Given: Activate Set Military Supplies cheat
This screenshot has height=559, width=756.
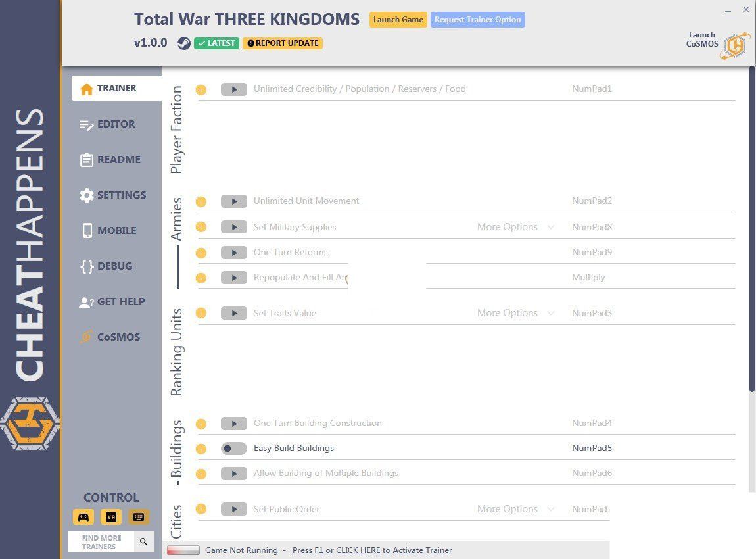Looking at the screenshot, I should coord(234,227).
